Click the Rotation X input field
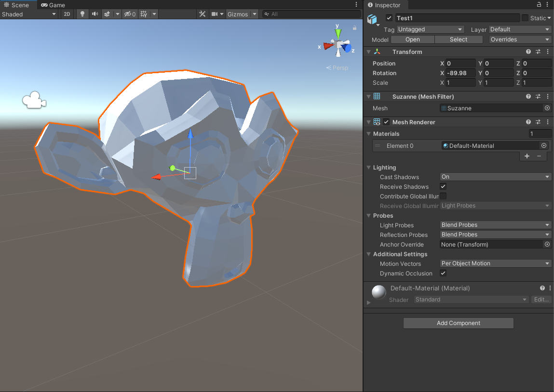 [x=460, y=73]
